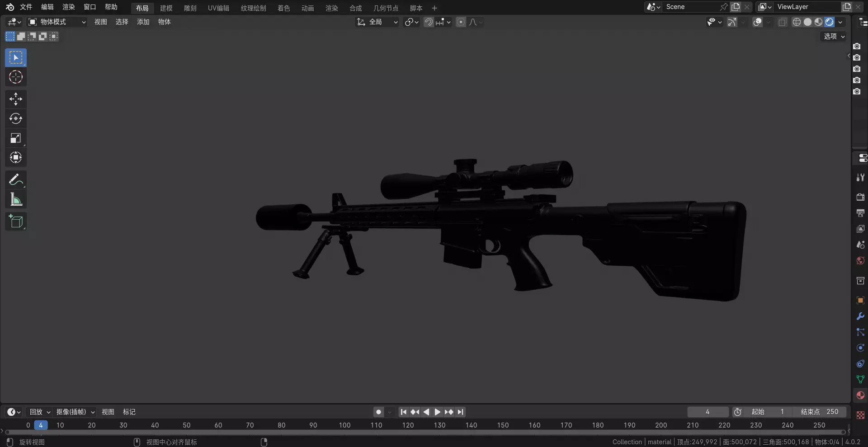The height and width of the screenshot is (447, 868).
Task: Select the Select Box tool
Action: point(16,57)
